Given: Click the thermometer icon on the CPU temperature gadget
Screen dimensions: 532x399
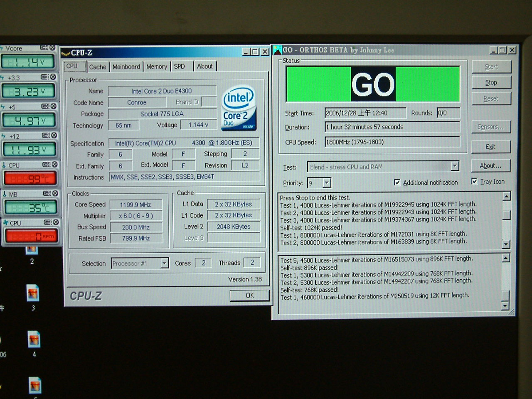Looking at the screenshot, I should point(4,165).
